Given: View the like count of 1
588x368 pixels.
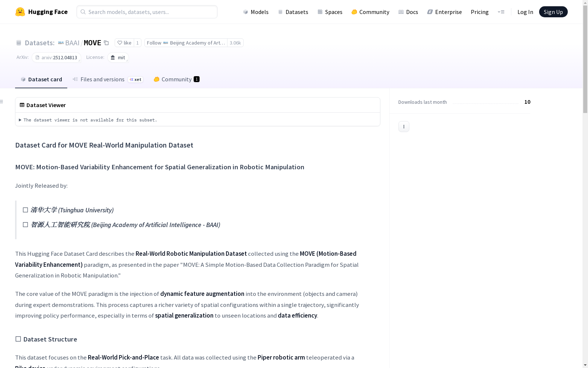Looking at the screenshot, I should pyautogui.click(x=137, y=43).
